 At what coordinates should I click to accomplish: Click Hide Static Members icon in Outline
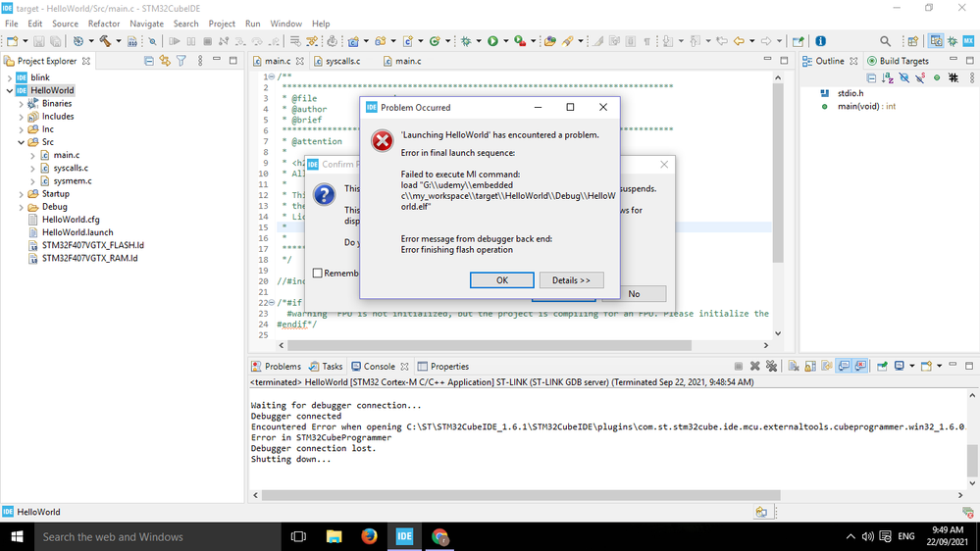coord(920,77)
